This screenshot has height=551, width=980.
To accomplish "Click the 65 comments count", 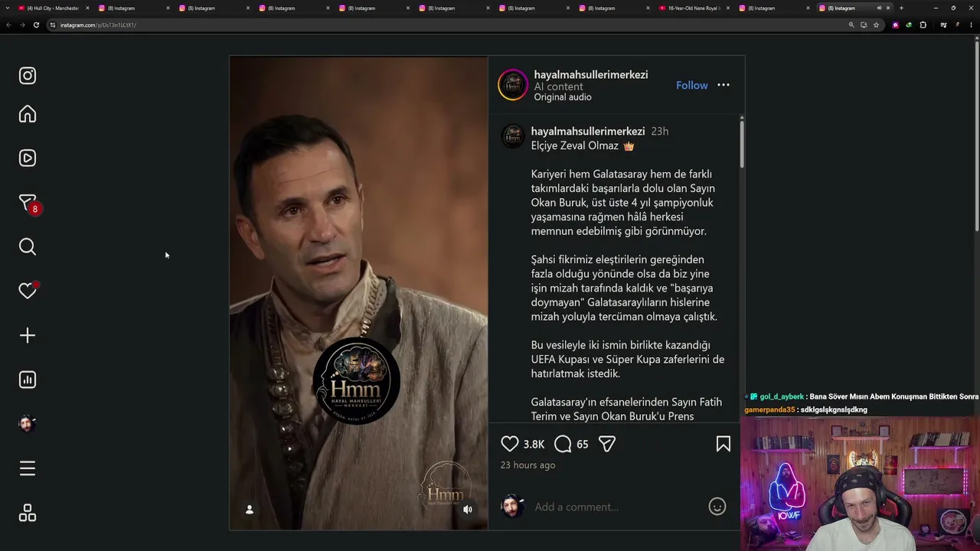I will click(583, 444).
